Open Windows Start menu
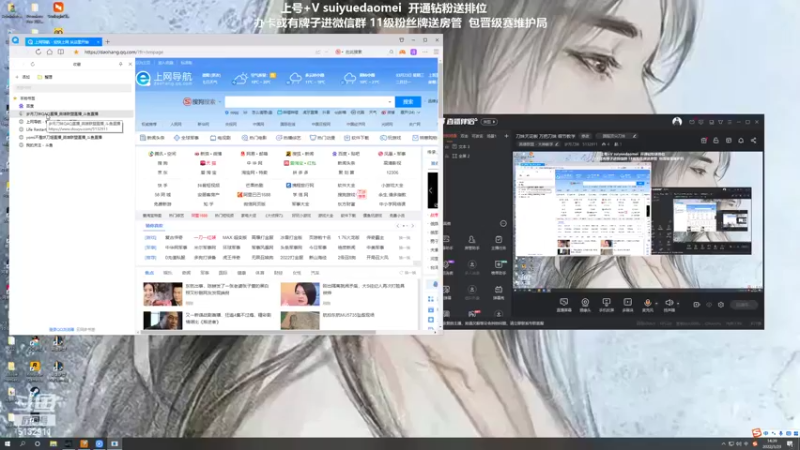Screen dimensions: 800x450 tap(7, 444)
